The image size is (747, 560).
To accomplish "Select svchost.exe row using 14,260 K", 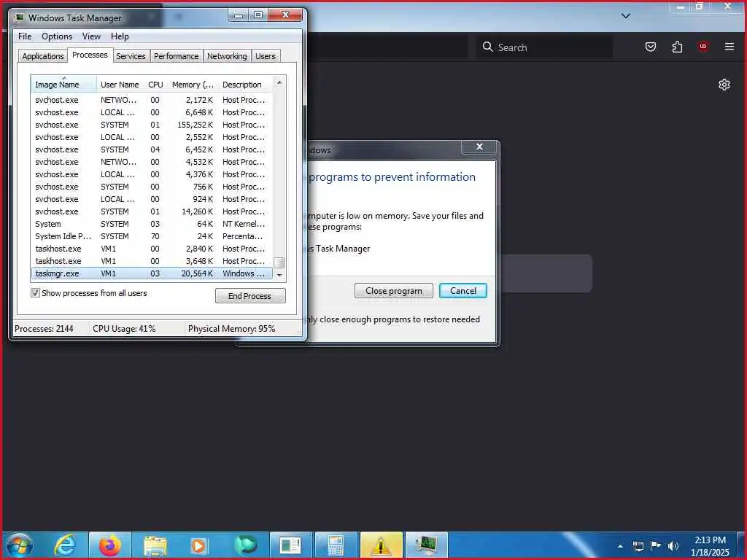I will click(152, 211).
